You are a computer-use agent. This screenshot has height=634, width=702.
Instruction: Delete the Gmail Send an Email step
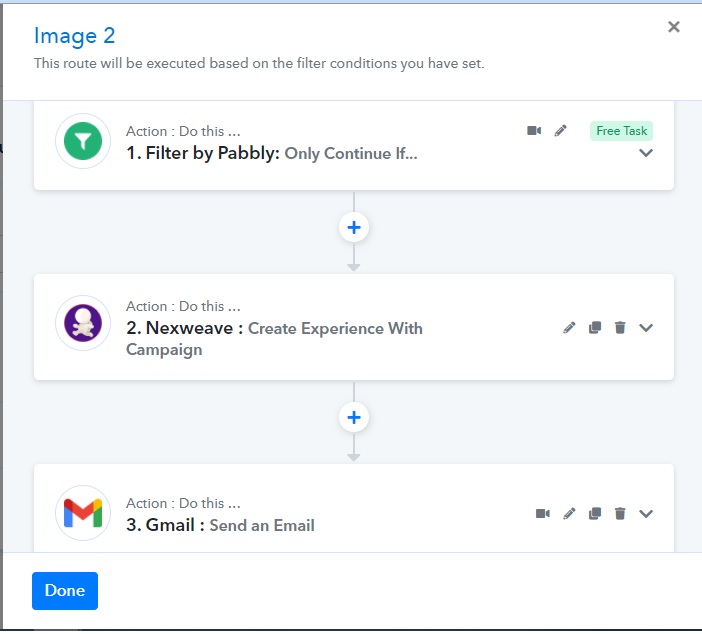click(x=620, y=514)
